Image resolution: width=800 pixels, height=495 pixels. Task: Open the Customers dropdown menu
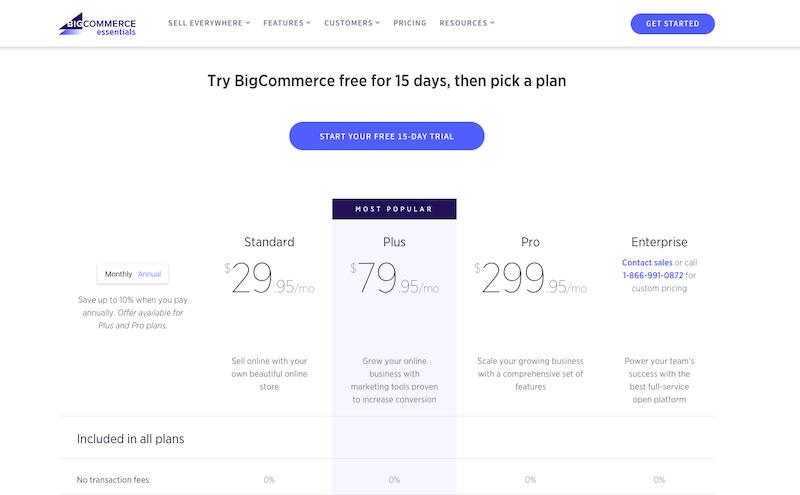(x=352, y=23)
